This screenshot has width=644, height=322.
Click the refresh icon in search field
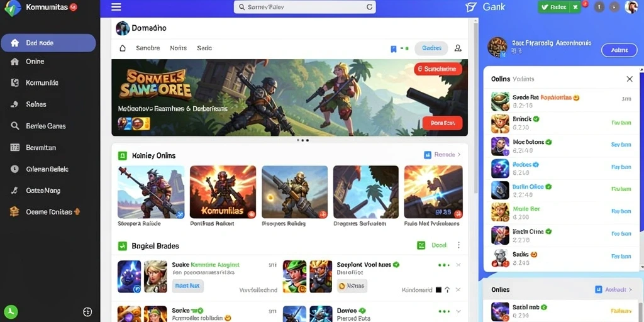[369, 7]
